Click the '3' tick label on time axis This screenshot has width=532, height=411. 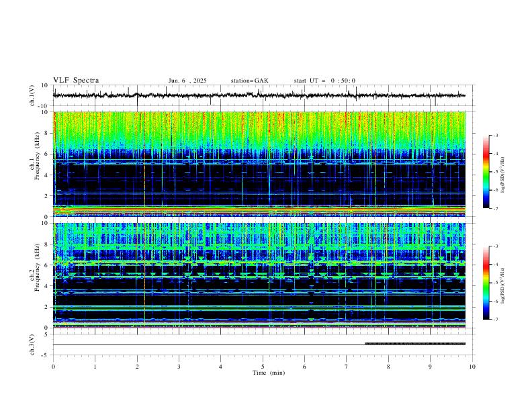179,367
